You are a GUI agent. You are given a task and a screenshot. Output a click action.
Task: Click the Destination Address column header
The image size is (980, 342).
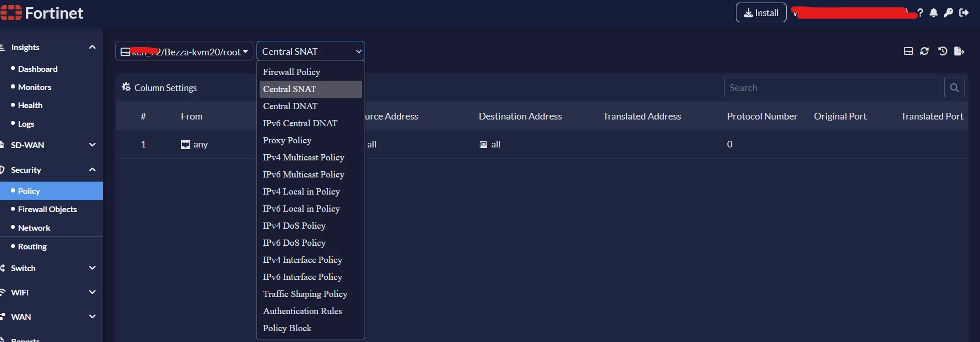click(520, 116)
